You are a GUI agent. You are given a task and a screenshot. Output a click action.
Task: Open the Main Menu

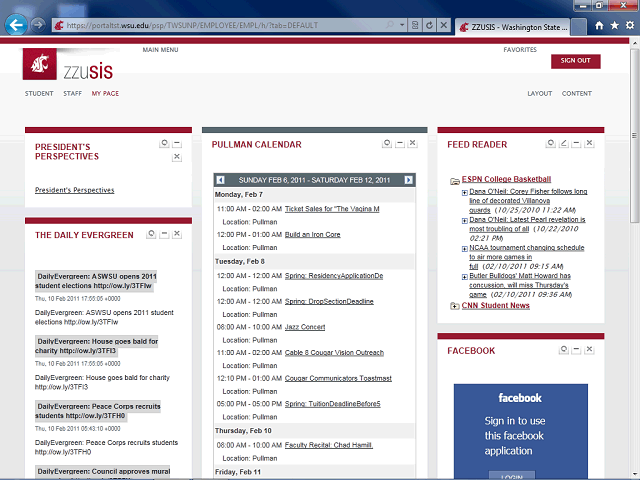click(x=160, y=49)
